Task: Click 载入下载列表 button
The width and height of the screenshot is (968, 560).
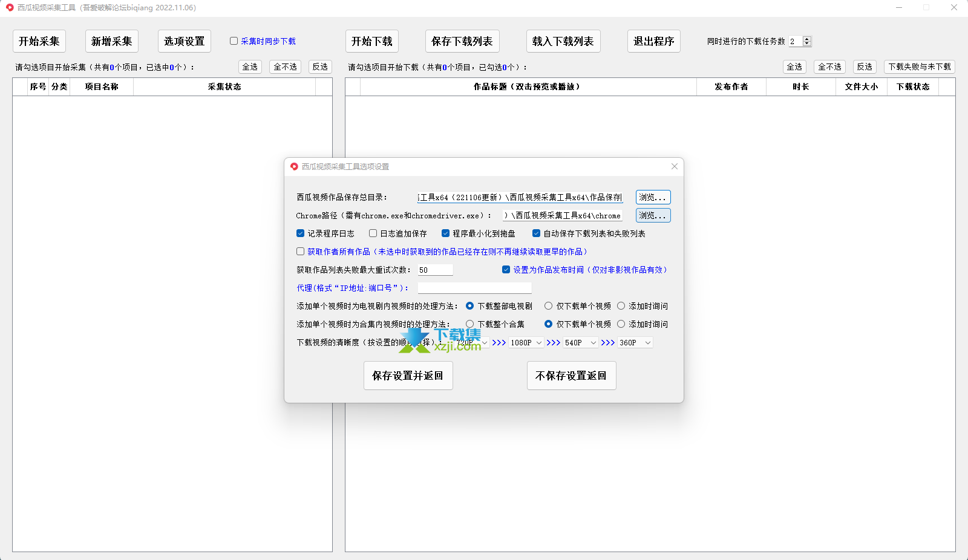Action: (563, 41)
